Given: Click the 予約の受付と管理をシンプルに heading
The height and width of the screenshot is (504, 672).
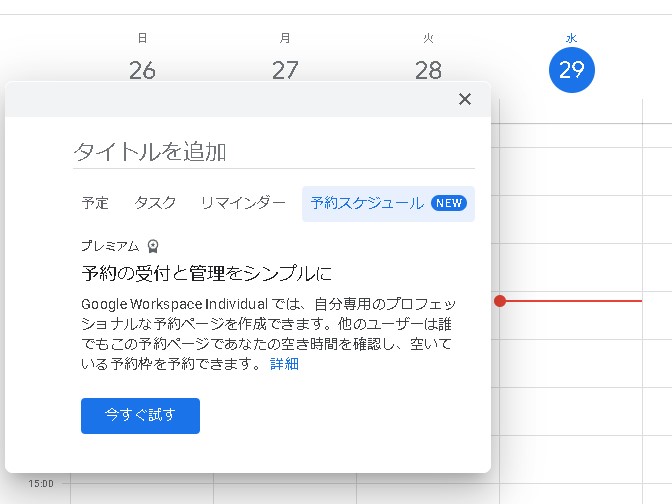Looking at the screenshot, I should coord(206,273).
